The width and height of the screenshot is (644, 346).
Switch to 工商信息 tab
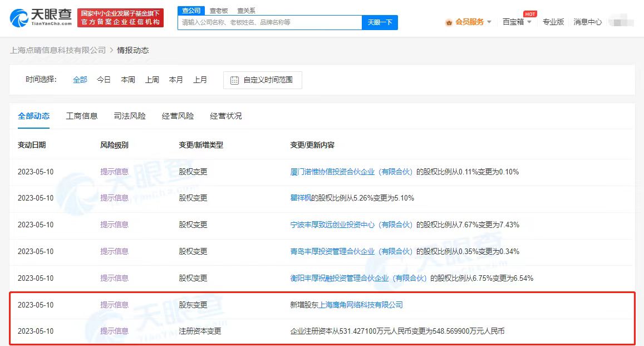[x=82, y=116]
